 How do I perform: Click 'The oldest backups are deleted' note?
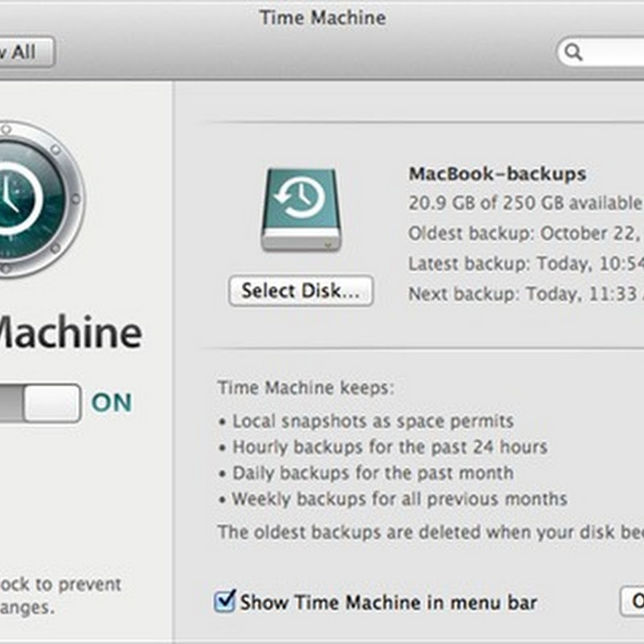(431, 532)
